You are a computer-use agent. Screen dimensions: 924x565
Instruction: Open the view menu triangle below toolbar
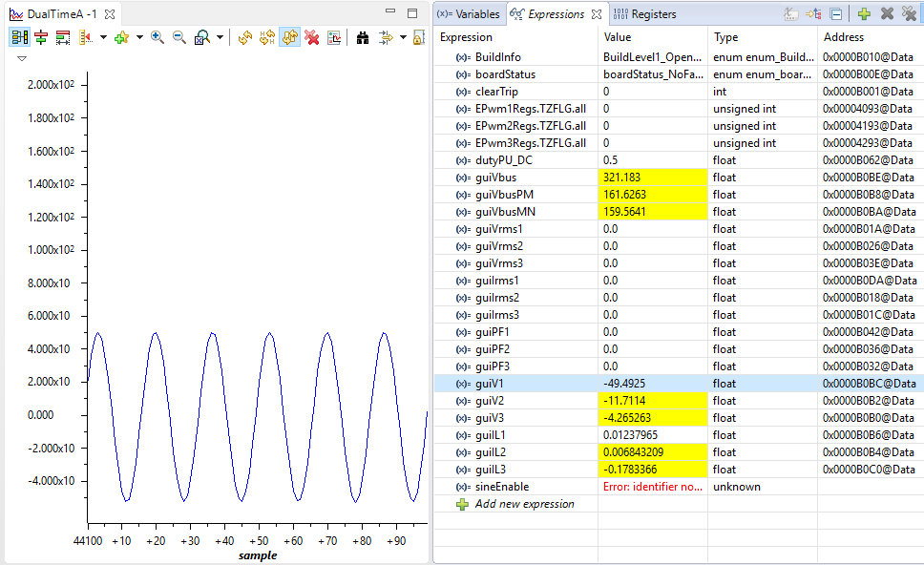(x=22, y=58)
